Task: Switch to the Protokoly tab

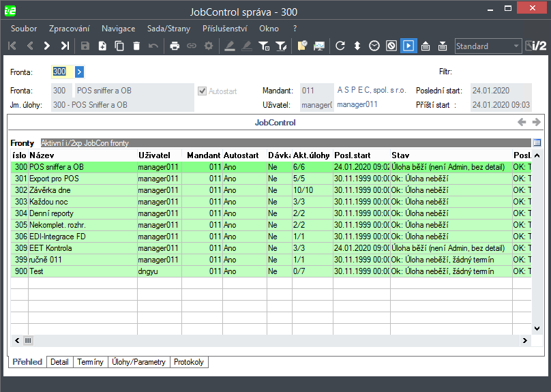Action: click(x=189, y=362)
